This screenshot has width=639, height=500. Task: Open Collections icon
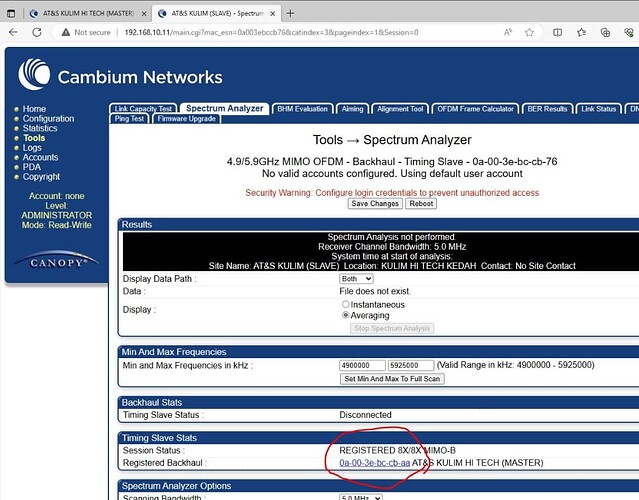point(606,32)
